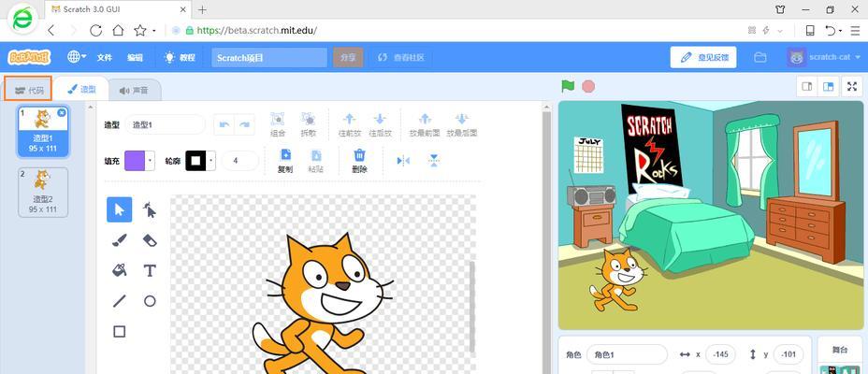Open the scratch-cat account dropdown
868x374 pixels.
pos(824,57)
